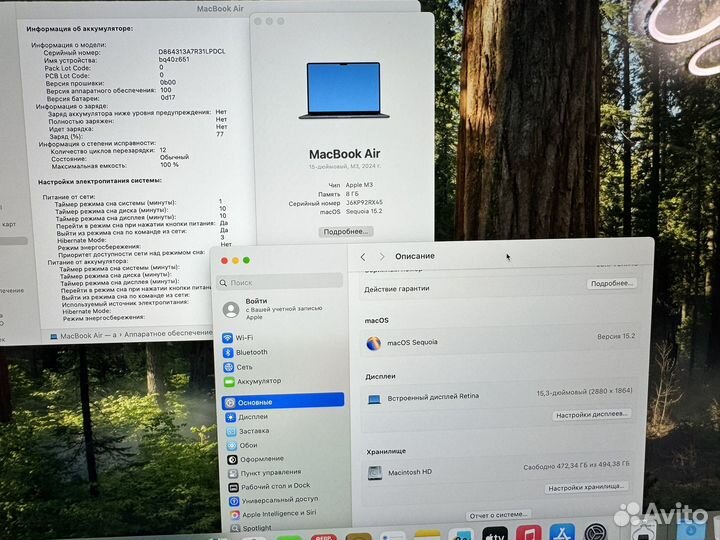Click the MacBook Air laptop image
The image size is (720, 540).
pos(344,91)
